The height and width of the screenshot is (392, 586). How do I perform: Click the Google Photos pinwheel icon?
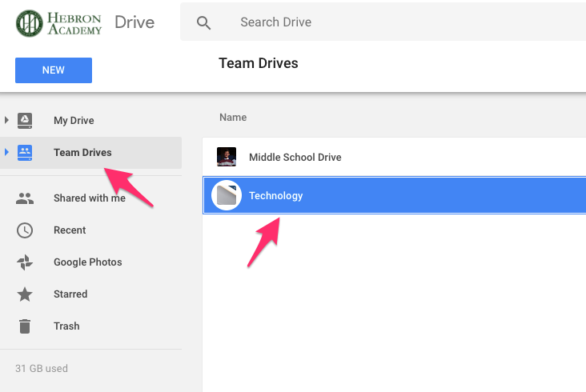coord(25,262)
